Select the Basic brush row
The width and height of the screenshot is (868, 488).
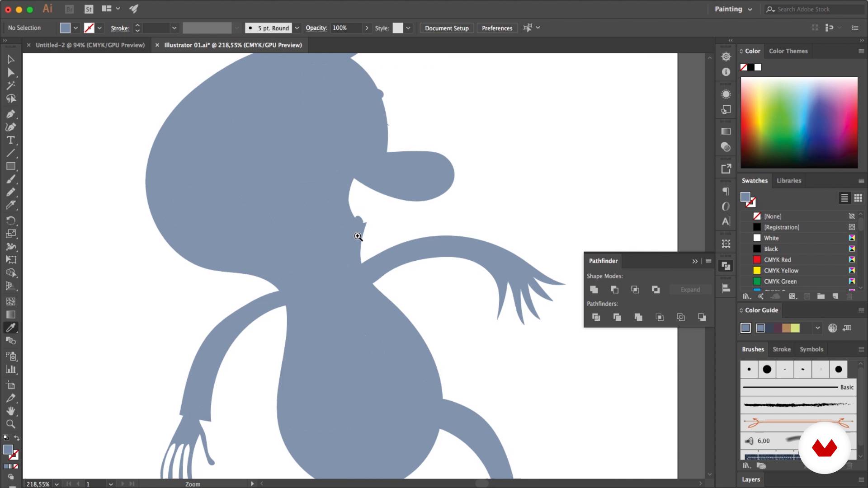pos(798,387)
